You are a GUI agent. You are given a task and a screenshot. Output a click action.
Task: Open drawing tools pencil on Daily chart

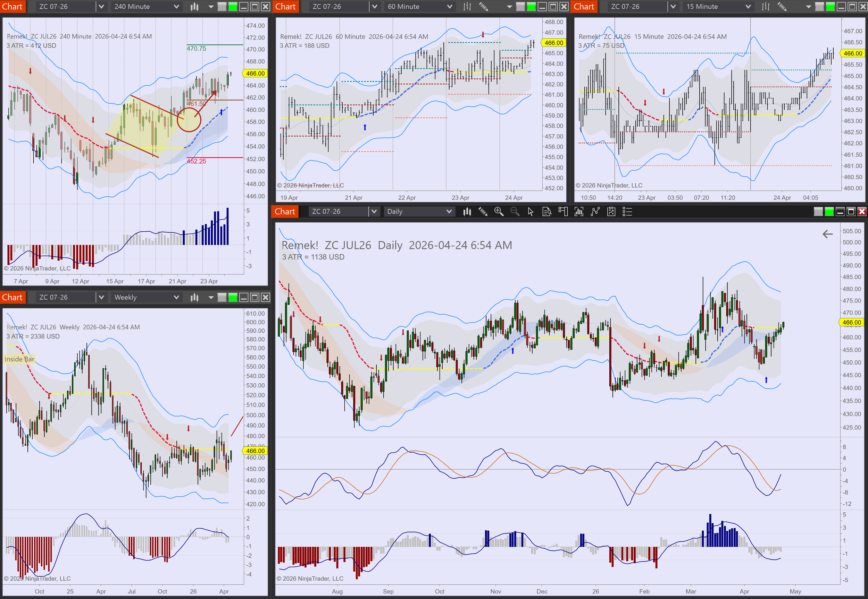483,212
